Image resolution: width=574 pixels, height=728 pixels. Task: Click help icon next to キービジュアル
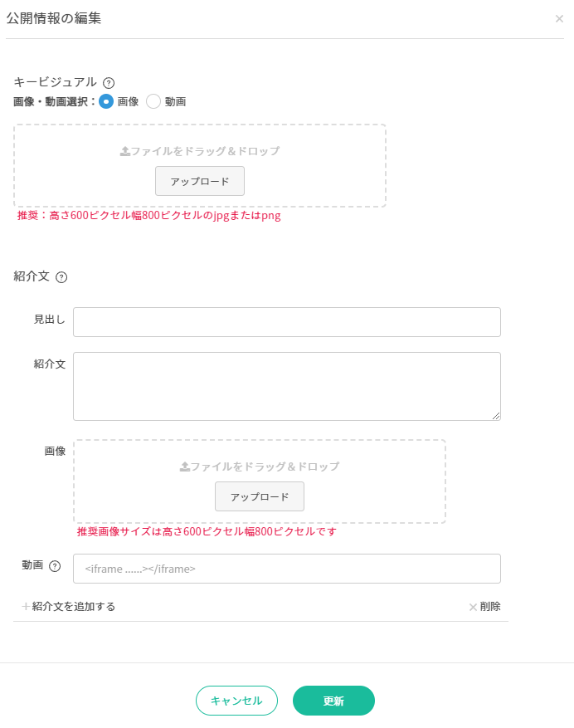tap(109, 83)
